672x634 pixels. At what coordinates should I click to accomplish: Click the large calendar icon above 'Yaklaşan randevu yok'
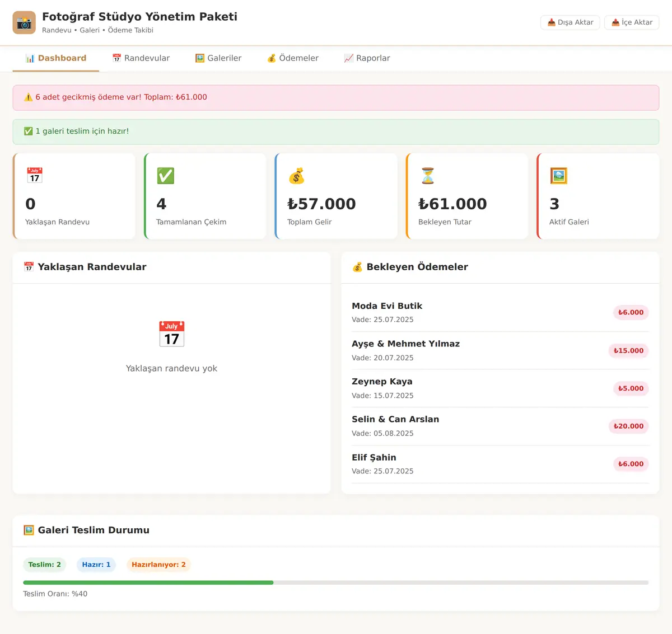(x=171, y=334)
